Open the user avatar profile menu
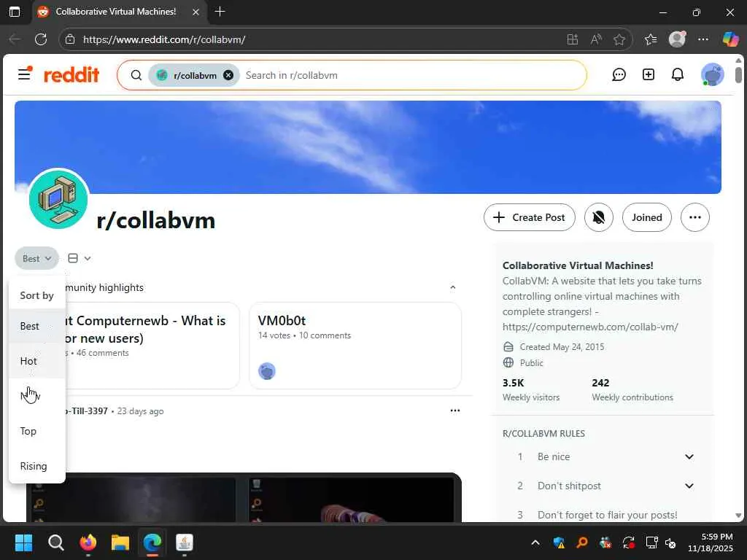This screenshot has width=747, height=560. click(x=712, y=75)
